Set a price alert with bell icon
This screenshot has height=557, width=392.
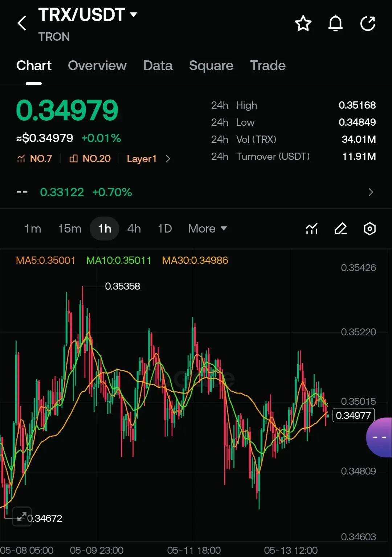(335, 24)
